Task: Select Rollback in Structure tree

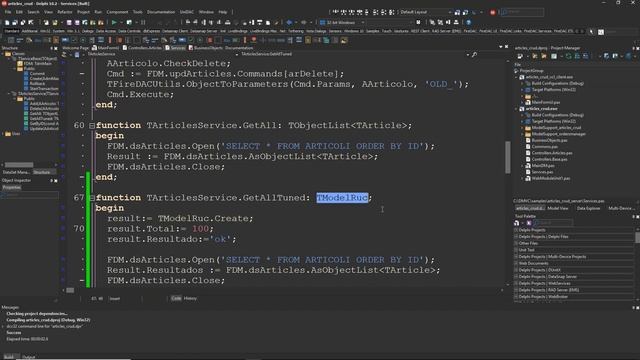Action: click(37, 84)
